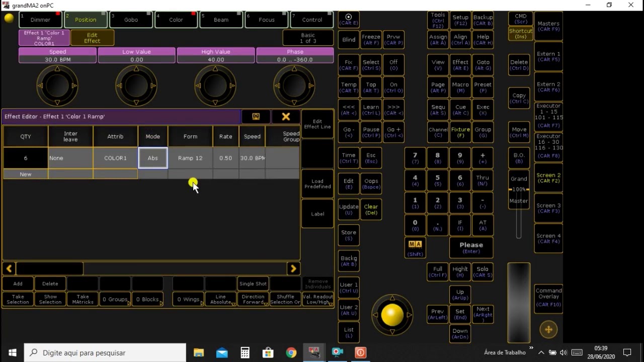
Task: Click the red power icon in the taskbar
Action: tap(360, 352)
